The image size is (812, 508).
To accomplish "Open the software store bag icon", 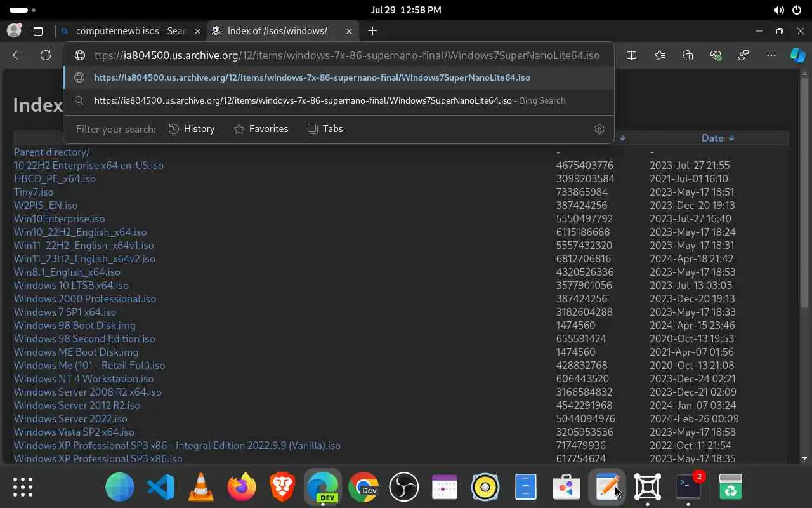I will pyautogui.click(x=566, y=487).
